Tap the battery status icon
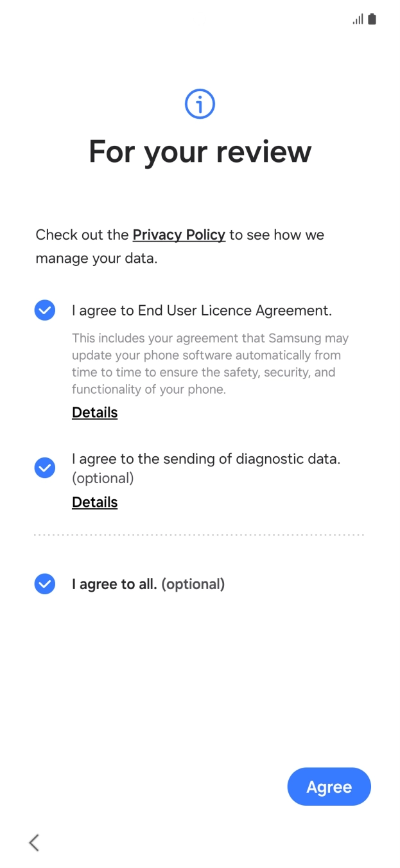The height and width of the screenshot is (868, 400). [372, 19]
